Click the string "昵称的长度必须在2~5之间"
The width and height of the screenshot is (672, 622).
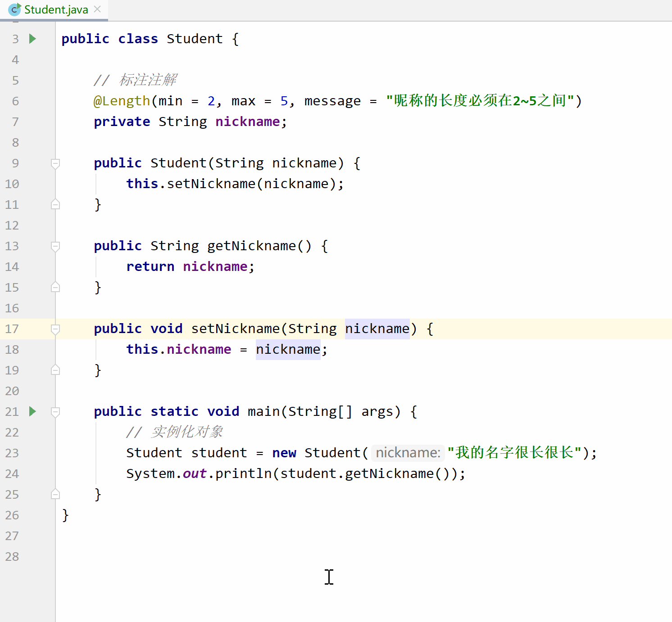click(x=480, y=101)
